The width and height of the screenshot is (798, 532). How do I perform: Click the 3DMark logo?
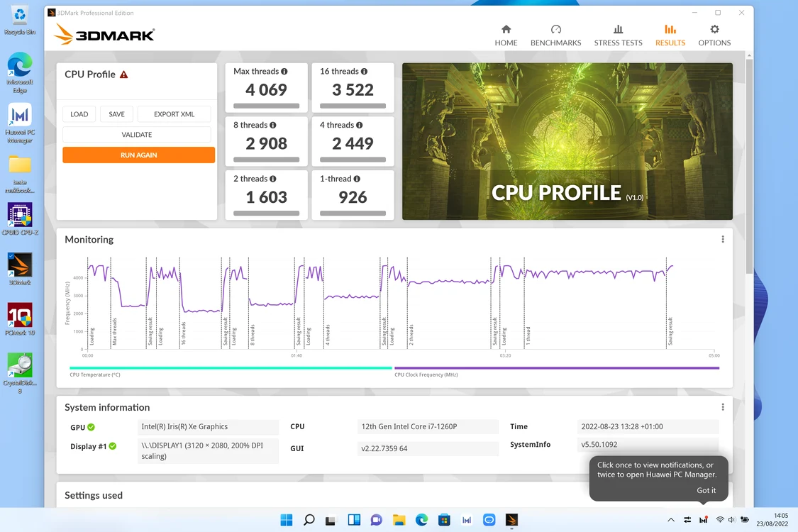pos(104,35)
